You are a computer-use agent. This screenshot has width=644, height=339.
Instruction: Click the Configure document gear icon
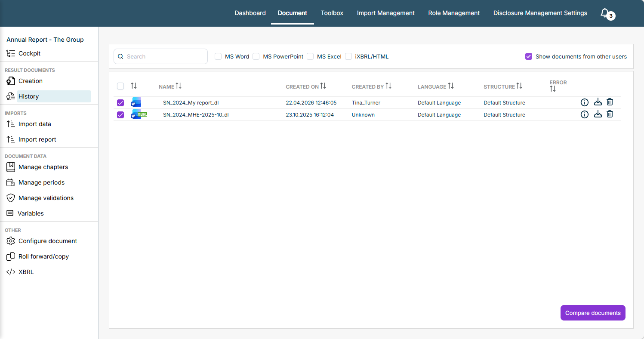tap(11, 241)
